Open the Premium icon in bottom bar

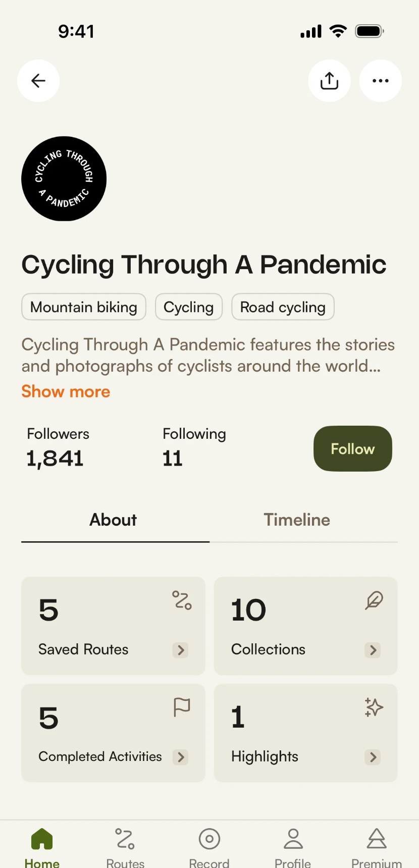coord(377,839)
